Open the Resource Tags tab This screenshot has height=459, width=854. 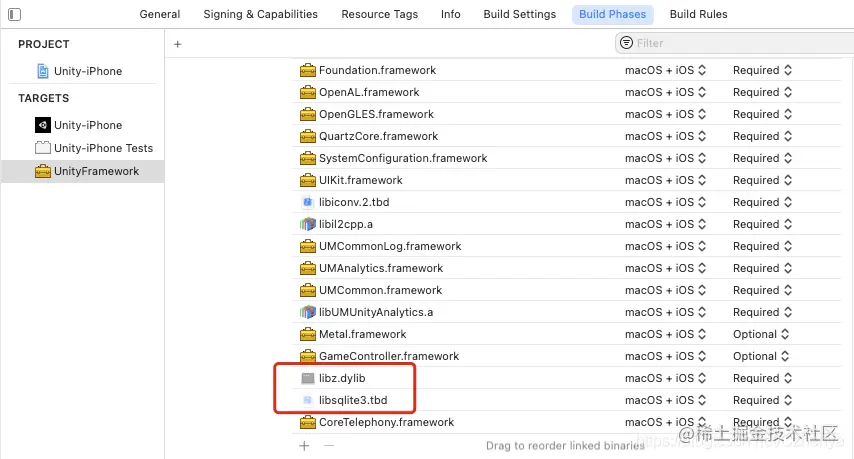pyautogui.click(x=380, y=14)
